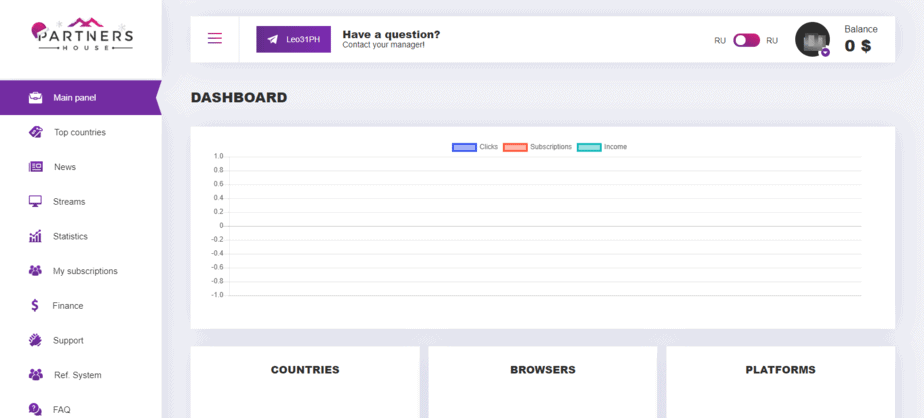Click the My subscriptions people icon

(x=35, y=271)
